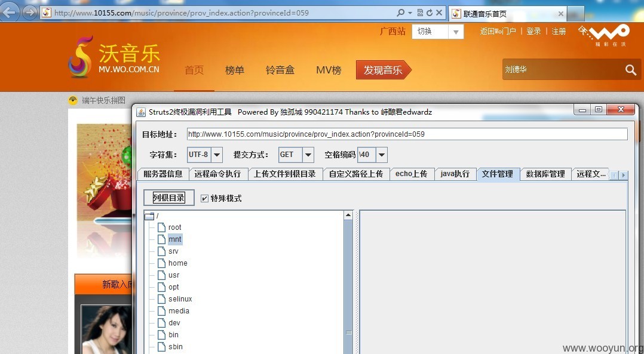Open the 空格编码 \40 dropdown
The image size is (644, 354).
pyautogui.click(x=382, y=155)
